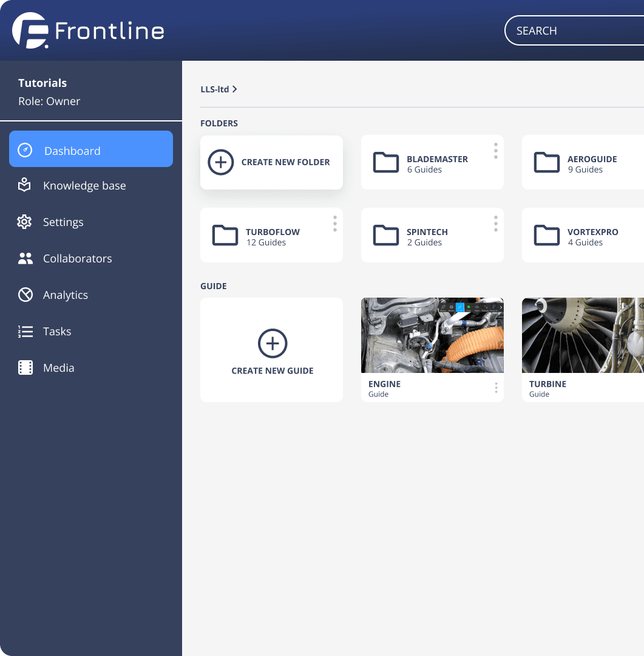Click the TURBOFLOW folder icon
The height and width of the screenshot is (656, 644).
click(x=225, y=235)
